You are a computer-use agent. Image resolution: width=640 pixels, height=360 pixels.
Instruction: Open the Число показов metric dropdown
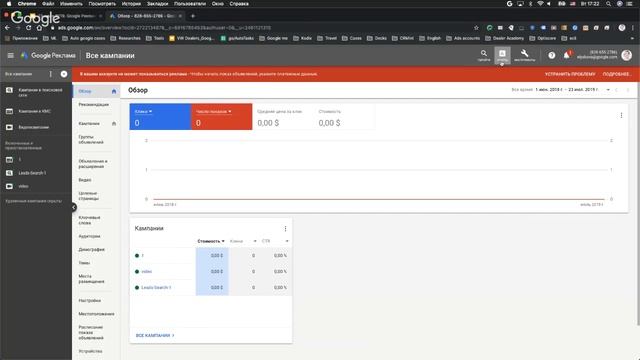(213, 111)
